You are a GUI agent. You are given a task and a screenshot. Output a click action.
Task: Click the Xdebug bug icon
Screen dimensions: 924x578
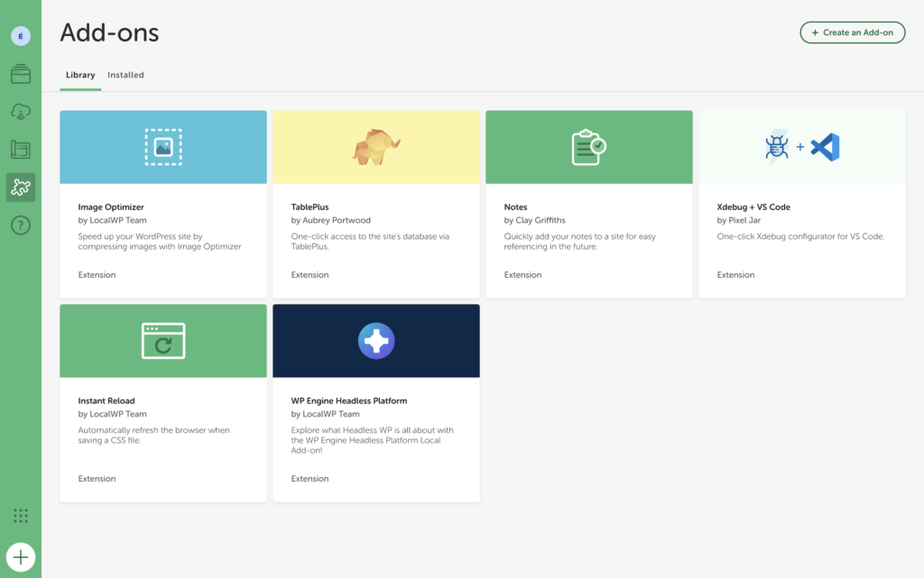pos(777,147)
